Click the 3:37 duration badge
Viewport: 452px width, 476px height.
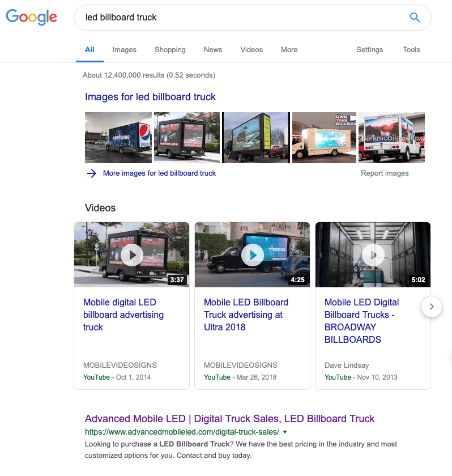pos(177,279)
